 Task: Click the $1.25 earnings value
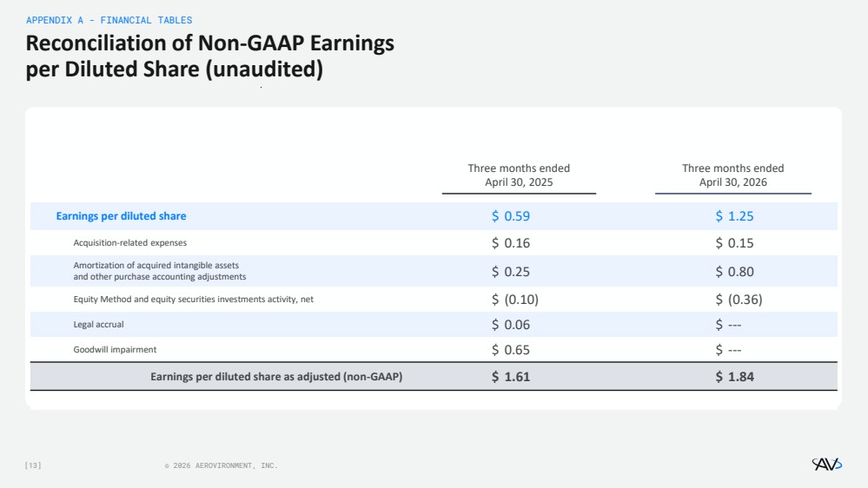(x=734, y=216)
